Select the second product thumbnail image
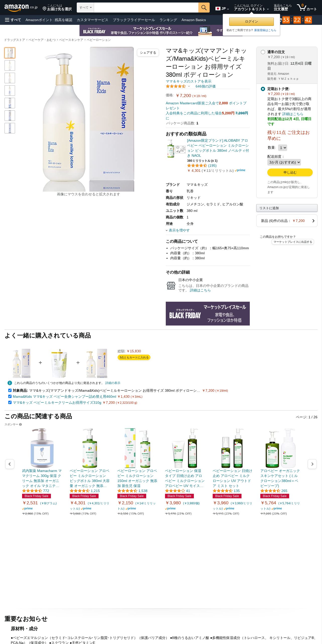The height and width of the screenshot is (644, 322). (10, 65)
